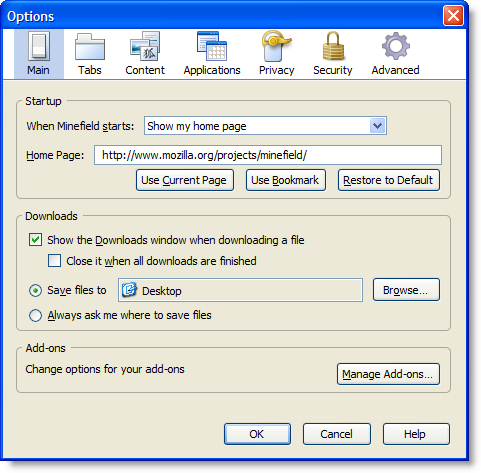Open Help for the Options dialog
The height and width of the screenshot is (473, 481).
(x=416, y=434)
